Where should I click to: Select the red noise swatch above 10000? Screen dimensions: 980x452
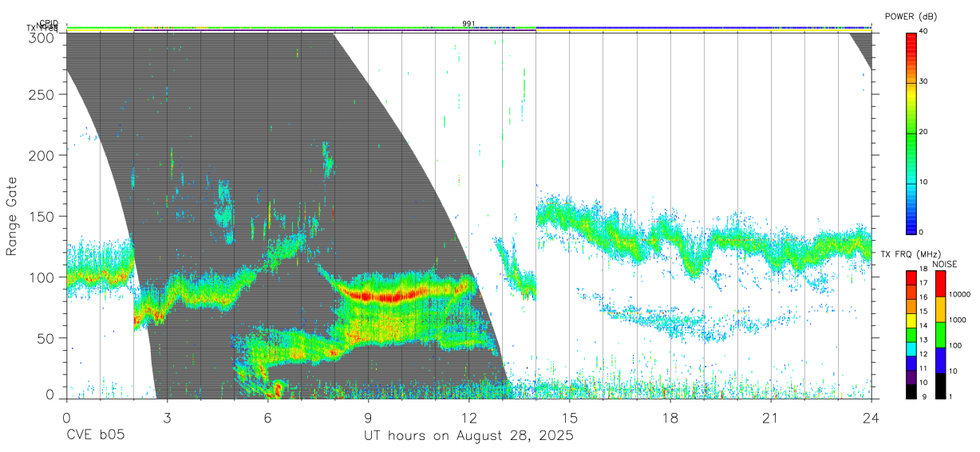click(941, 284)
